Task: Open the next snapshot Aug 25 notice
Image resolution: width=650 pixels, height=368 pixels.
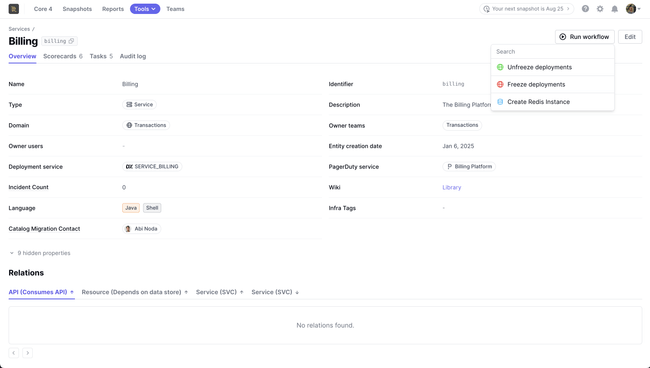Action: point(526,9)
